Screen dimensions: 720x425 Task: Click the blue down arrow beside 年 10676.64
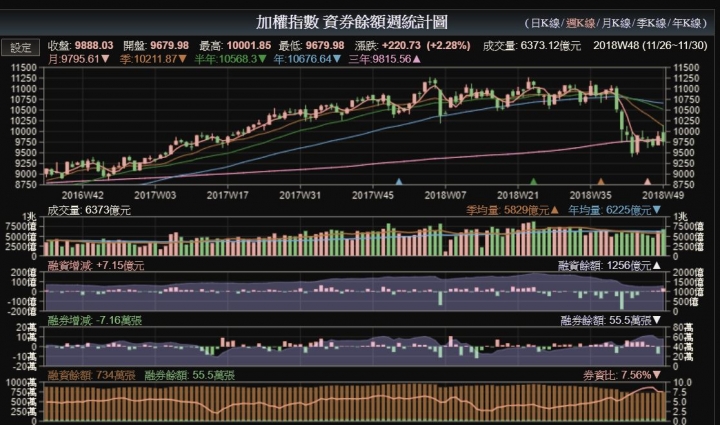(x=337, y=59)
